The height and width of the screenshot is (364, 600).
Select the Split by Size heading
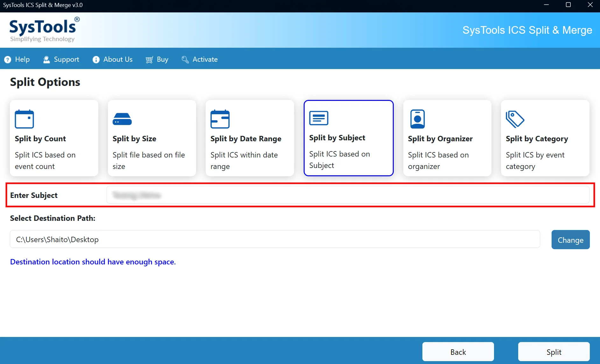(x=134, y=139)
